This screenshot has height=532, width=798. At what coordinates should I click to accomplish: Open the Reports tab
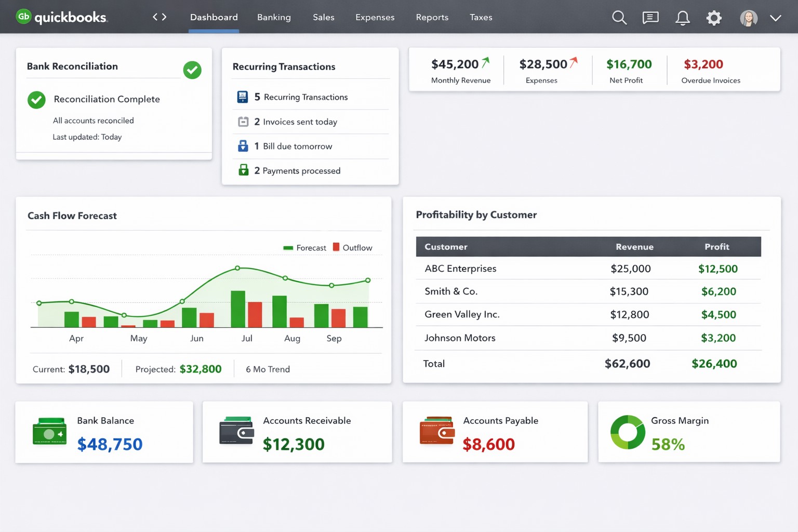[x=432, y=17]
